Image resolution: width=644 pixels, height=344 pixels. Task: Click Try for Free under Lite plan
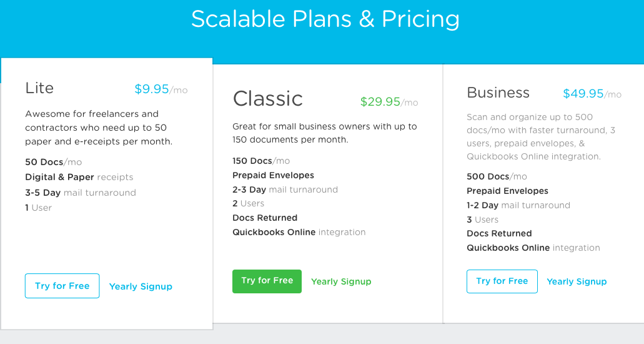62,286
